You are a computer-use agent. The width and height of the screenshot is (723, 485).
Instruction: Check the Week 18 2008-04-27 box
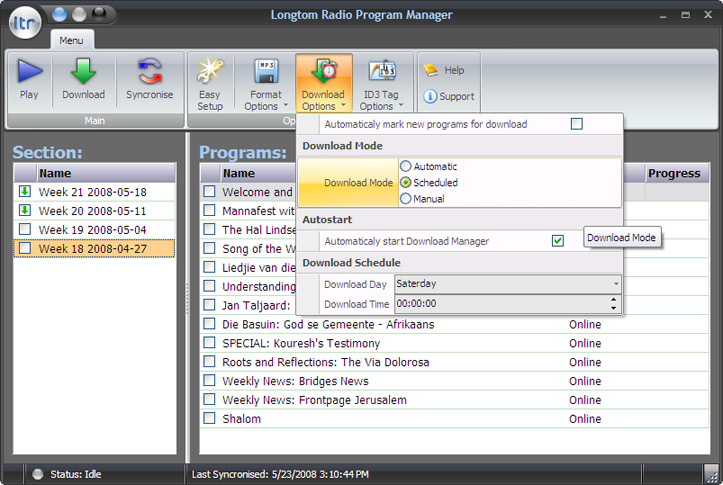click(25, 248)
